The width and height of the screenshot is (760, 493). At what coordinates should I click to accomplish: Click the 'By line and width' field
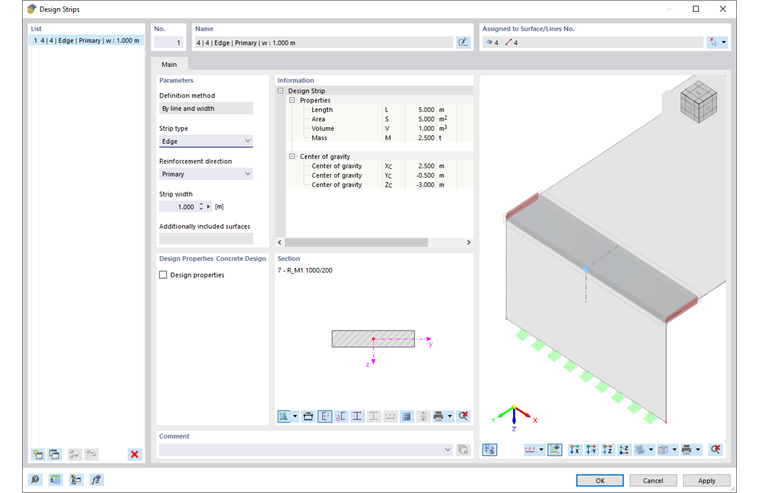pyautogui.click(x=206, y=108)
